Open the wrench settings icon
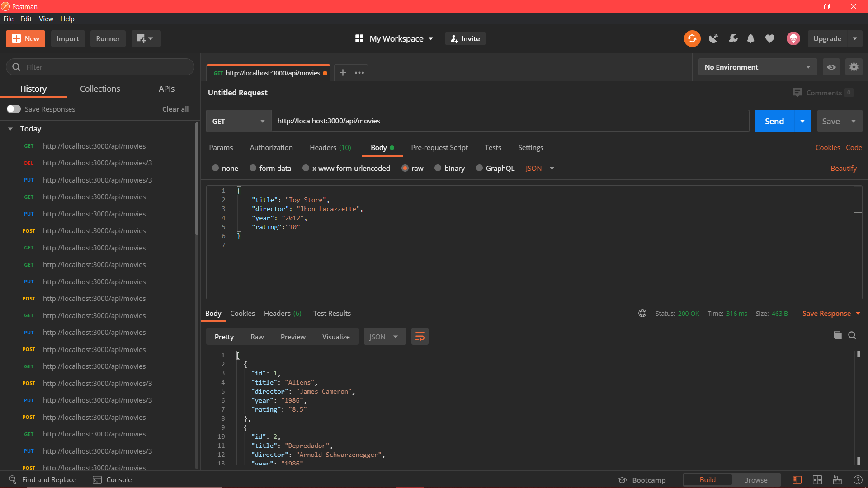The width and height of the screenshot is (868, 488). pos(733,39)
